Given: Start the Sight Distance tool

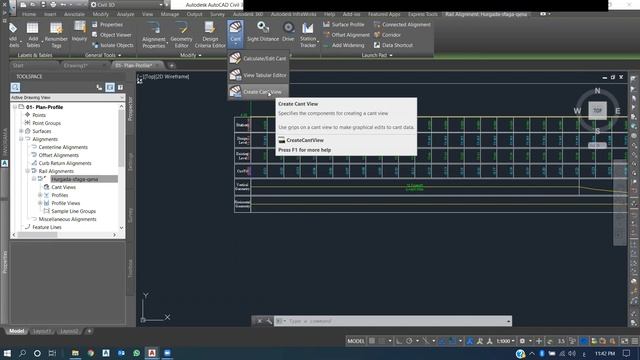Looking at the screenshot, I should coord(263,32).
